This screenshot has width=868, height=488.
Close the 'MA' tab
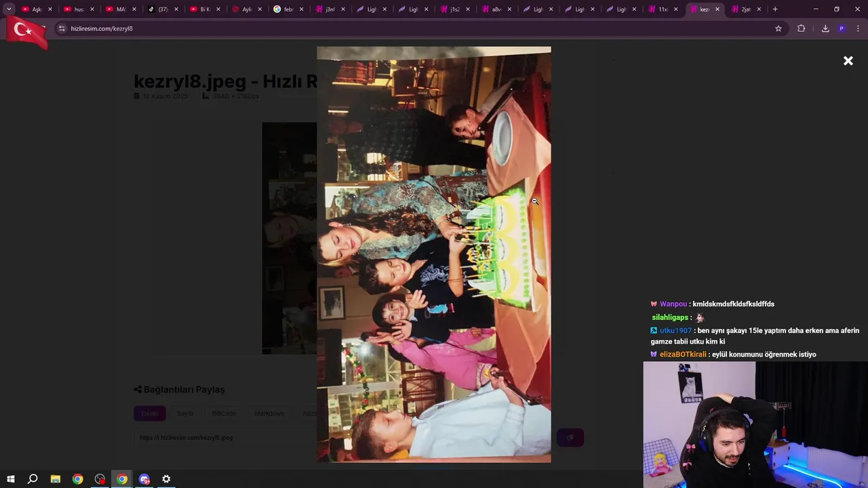click(134, 9)
